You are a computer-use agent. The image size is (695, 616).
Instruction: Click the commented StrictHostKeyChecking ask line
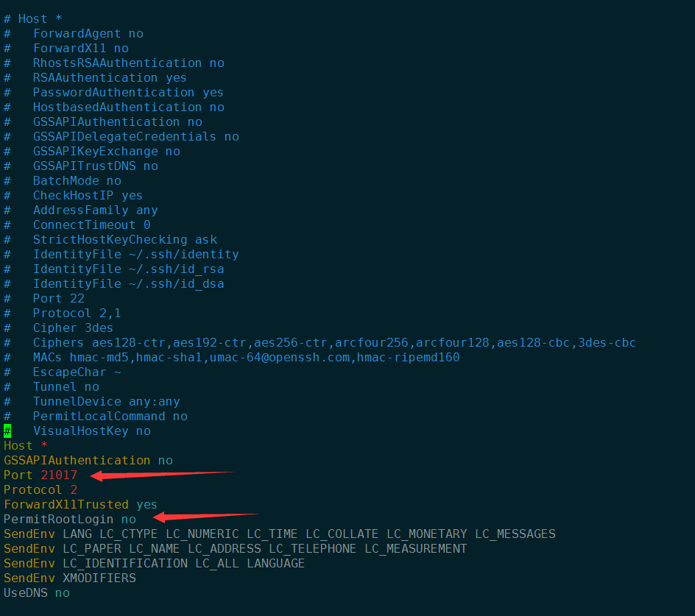(x=110, y=240)
